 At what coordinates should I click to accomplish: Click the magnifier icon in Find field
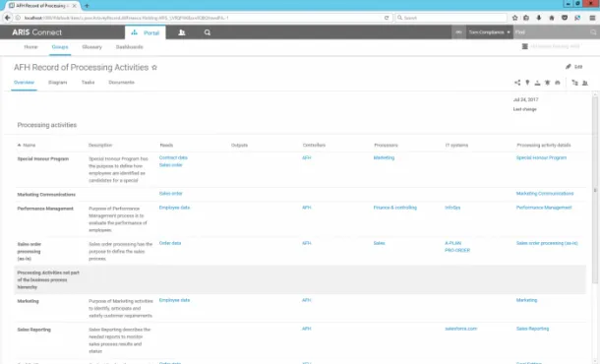tap(593, 32)
